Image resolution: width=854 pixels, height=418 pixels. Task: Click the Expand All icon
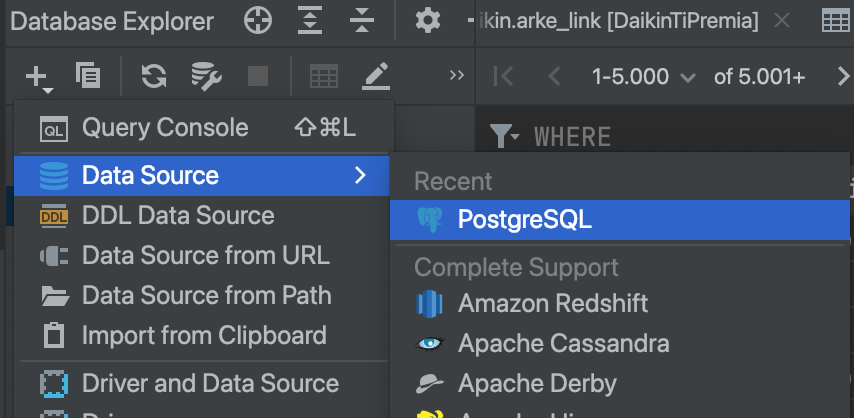[x=312, y=21]
